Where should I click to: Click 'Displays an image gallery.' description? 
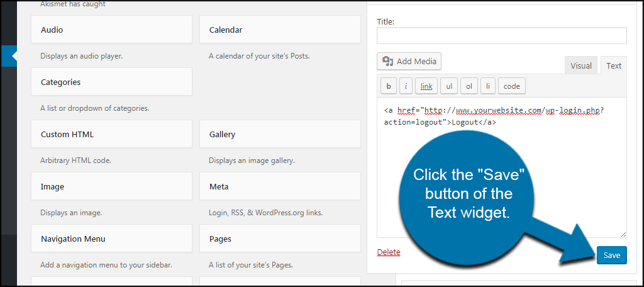coord(252,160)
